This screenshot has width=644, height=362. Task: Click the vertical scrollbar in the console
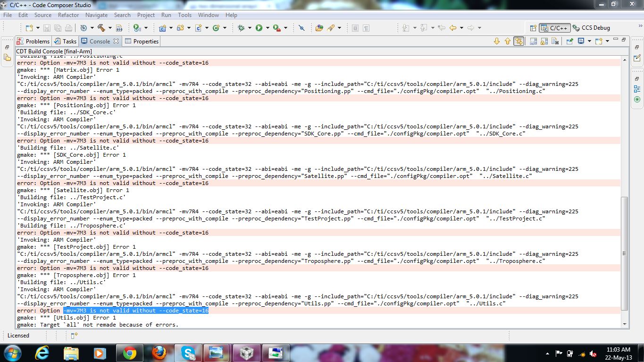[625, 253]
